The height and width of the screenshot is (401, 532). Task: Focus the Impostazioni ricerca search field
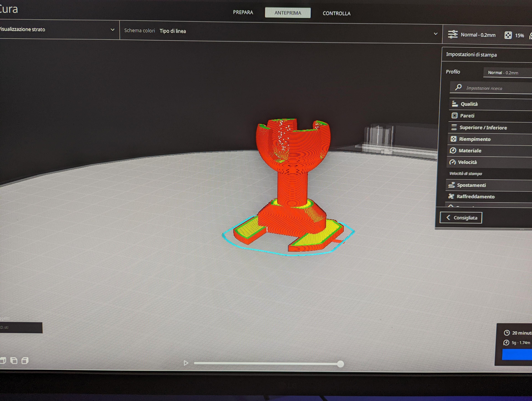[x=491, y=88]
